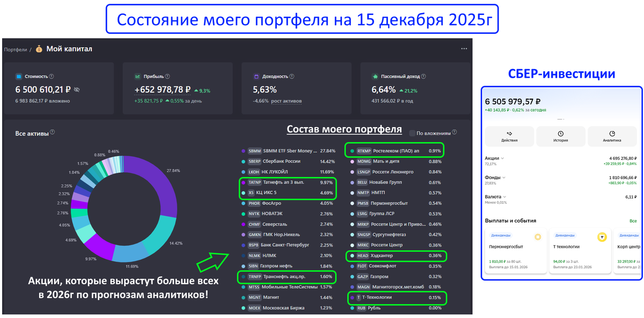Select the НОВАТЭК 2.76% row
The image size is (644, 318).
(288, 214)
